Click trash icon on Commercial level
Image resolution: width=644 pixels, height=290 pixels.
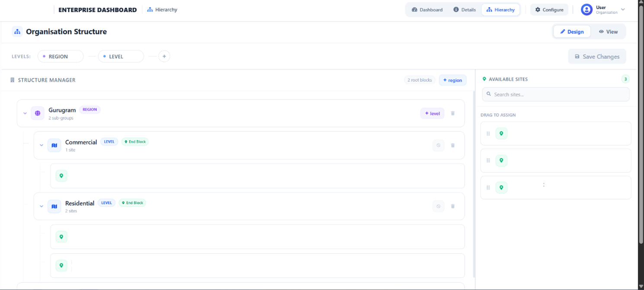point(453,145)
